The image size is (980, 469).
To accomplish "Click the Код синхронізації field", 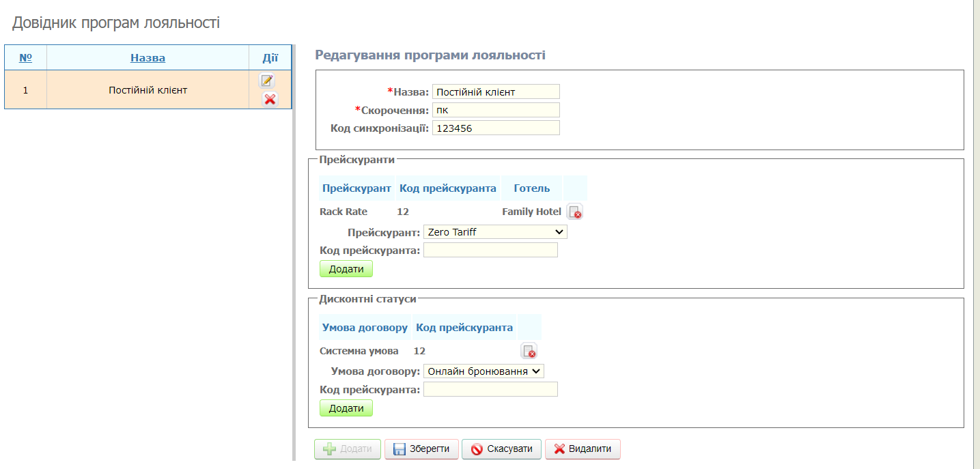I will click(x=496, y=128).
